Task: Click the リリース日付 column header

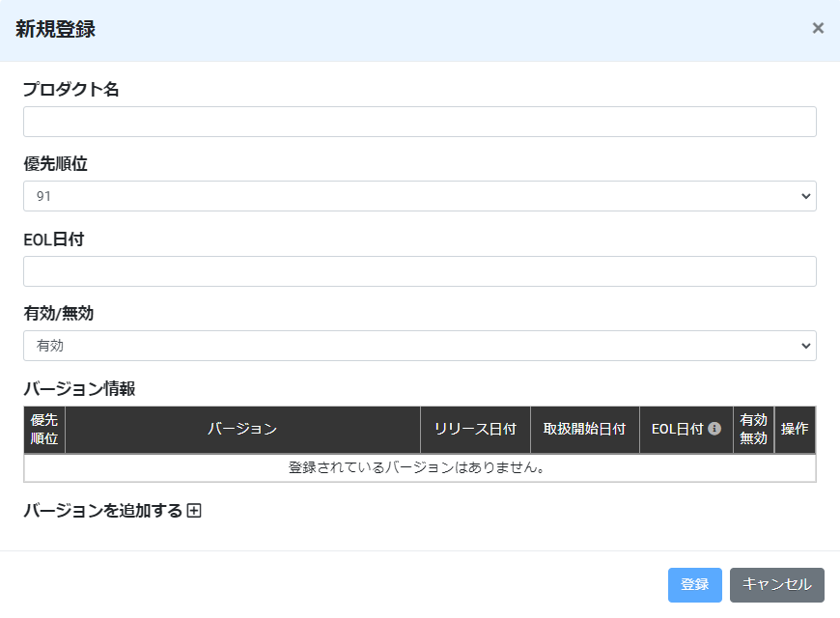Action: coord(476,430)
